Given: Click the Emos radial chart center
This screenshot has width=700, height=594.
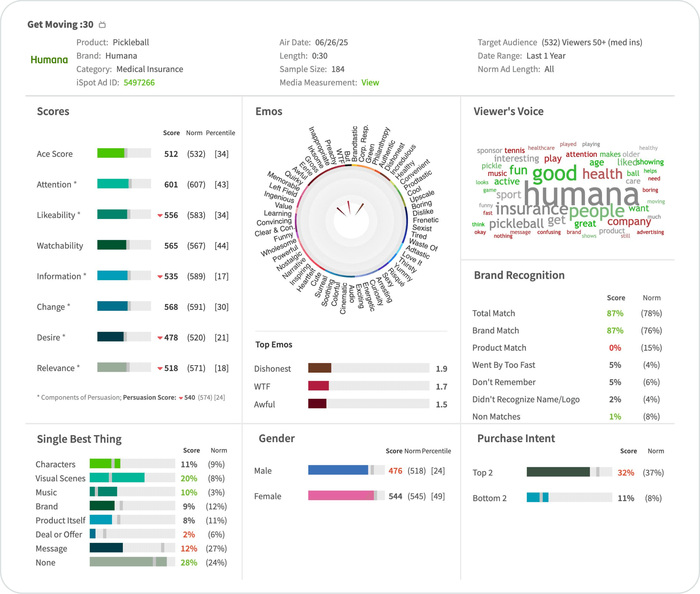Looking at the screenshot, I should 351,221.
